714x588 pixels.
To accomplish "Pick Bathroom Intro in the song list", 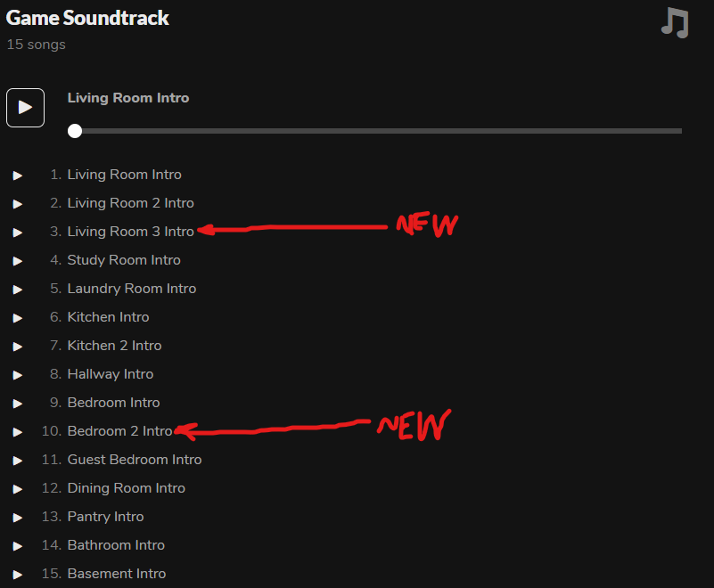I will (x=116, y=545).
